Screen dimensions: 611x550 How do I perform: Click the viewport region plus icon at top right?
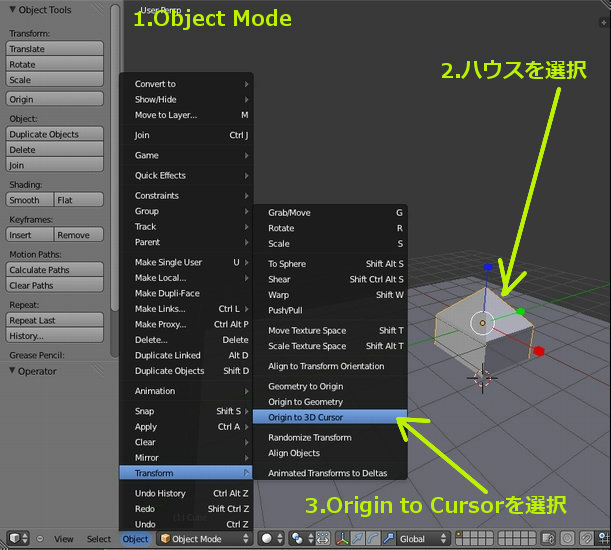pyautogui.click(x=604, y=23)
